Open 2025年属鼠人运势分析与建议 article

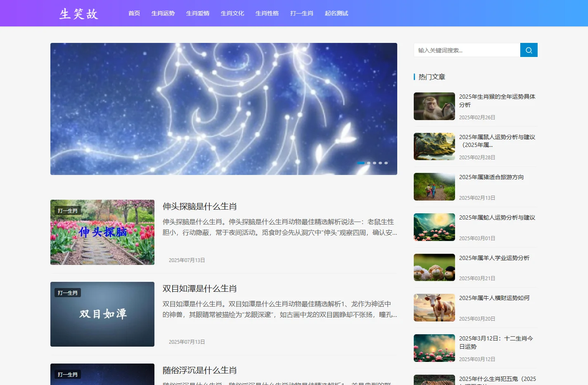(x=497, y=141)
